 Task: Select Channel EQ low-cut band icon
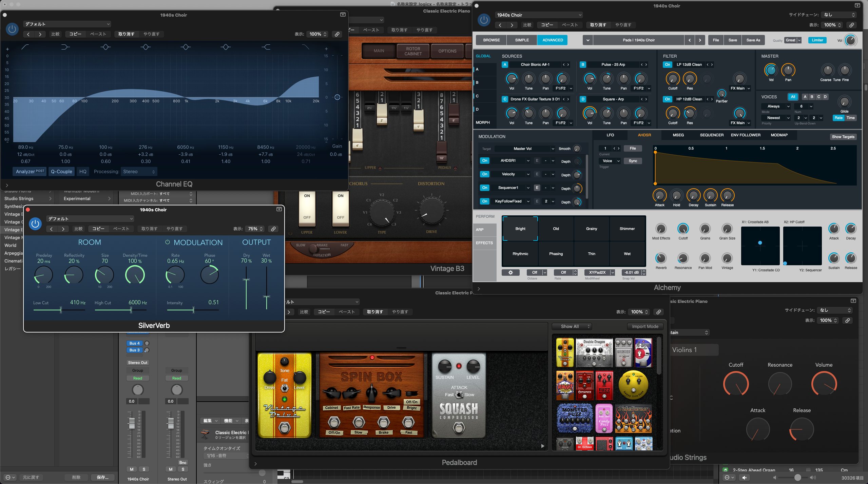click(x=25, y=47)
